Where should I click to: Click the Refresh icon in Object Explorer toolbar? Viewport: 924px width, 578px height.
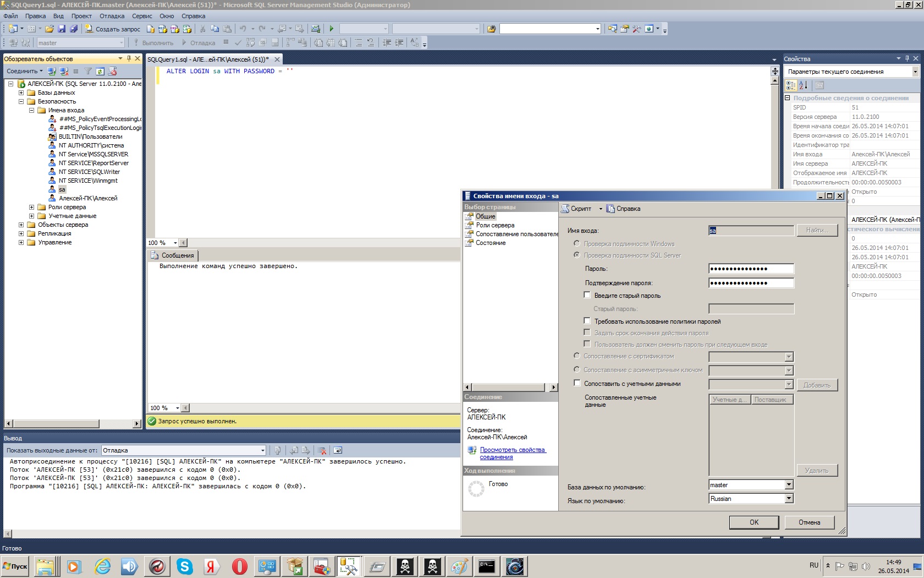click(100, 71)
